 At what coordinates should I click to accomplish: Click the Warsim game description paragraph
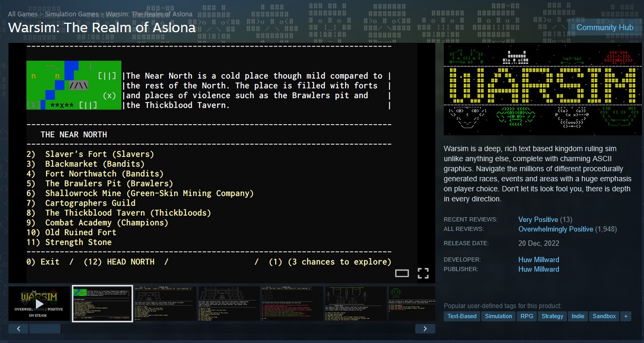point(538,174)
